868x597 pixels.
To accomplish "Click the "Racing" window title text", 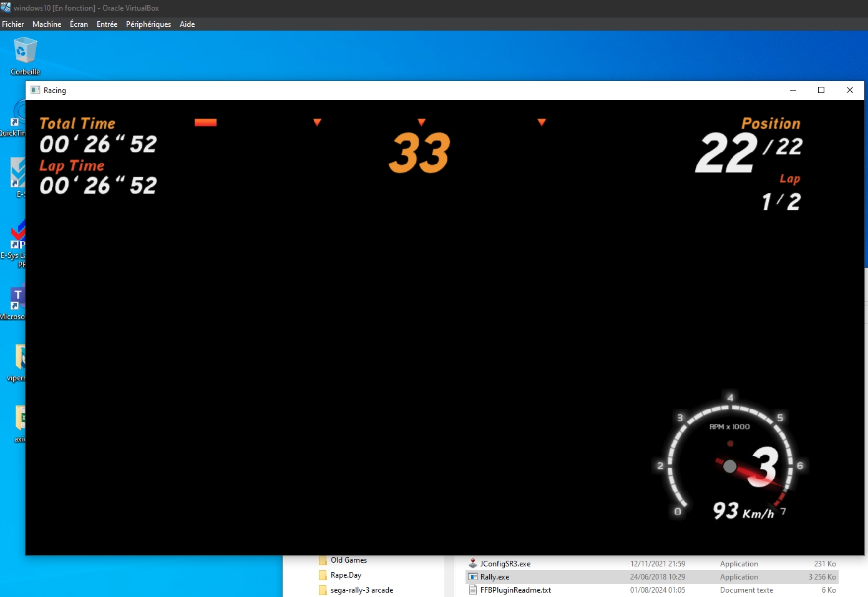I will coord(55,91).
